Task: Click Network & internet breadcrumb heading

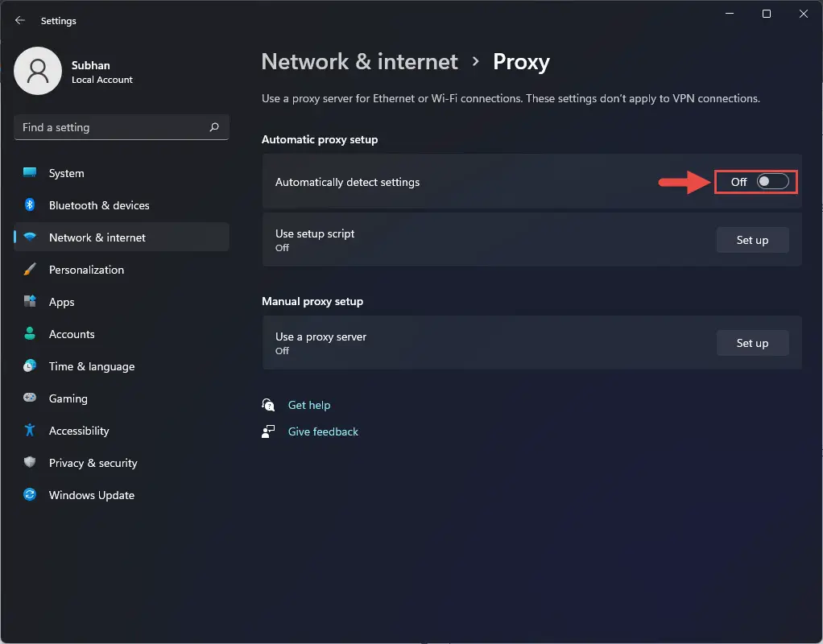Action: coord(359,62)
